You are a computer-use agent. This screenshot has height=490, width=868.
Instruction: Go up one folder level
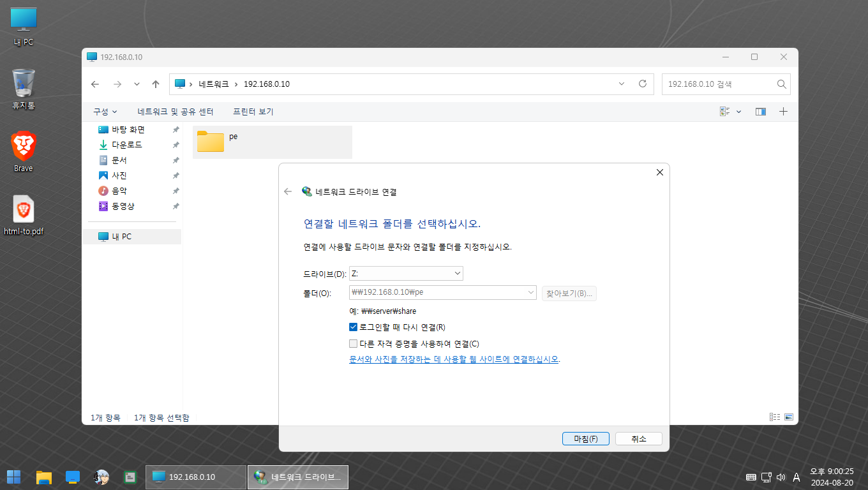[x=156, y=84]
